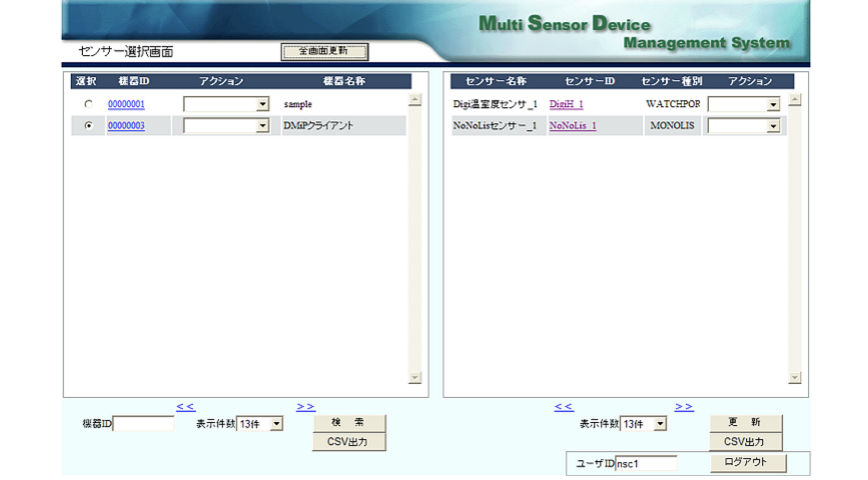Focus the ユーザID field showing nsc1
Image resolution: width=868 pixels, height=480 pixels.
(646, 464)
